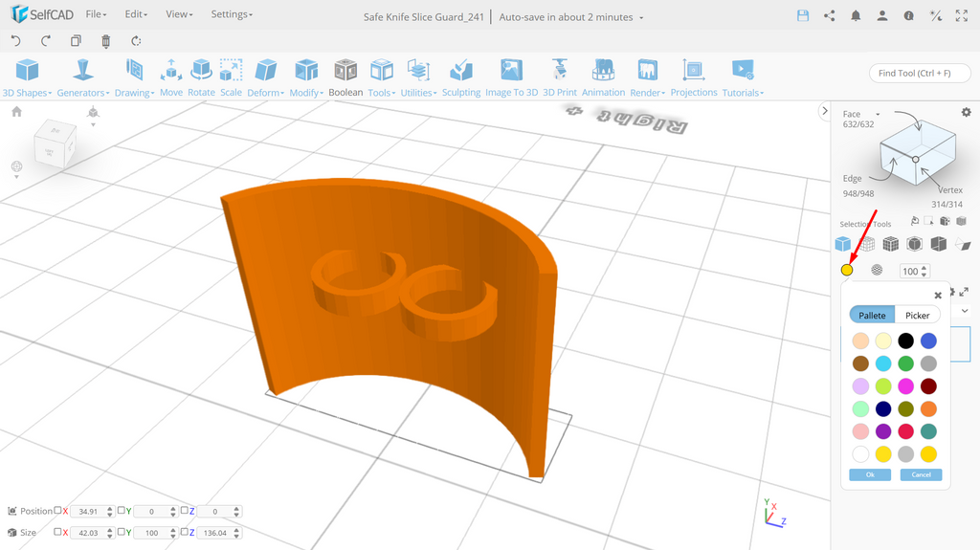Collapse the right side panel
Viewport: 980px width, 550px height.
[x=824, y=111]
